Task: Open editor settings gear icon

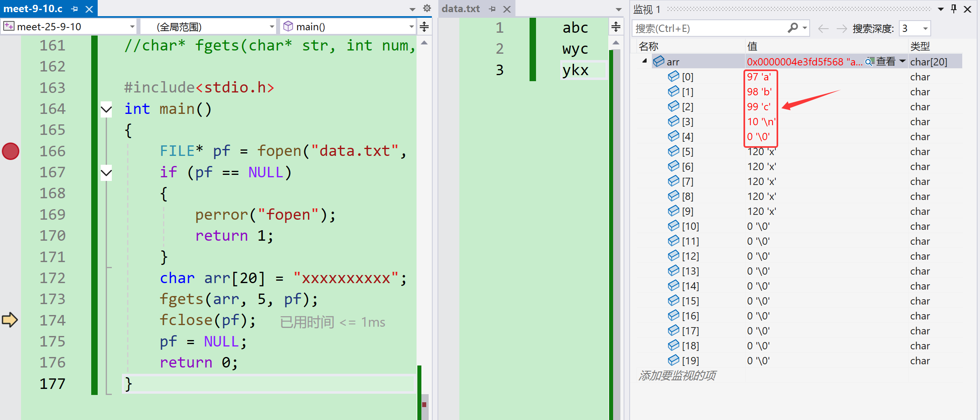Action: click(x=427, y=8)
